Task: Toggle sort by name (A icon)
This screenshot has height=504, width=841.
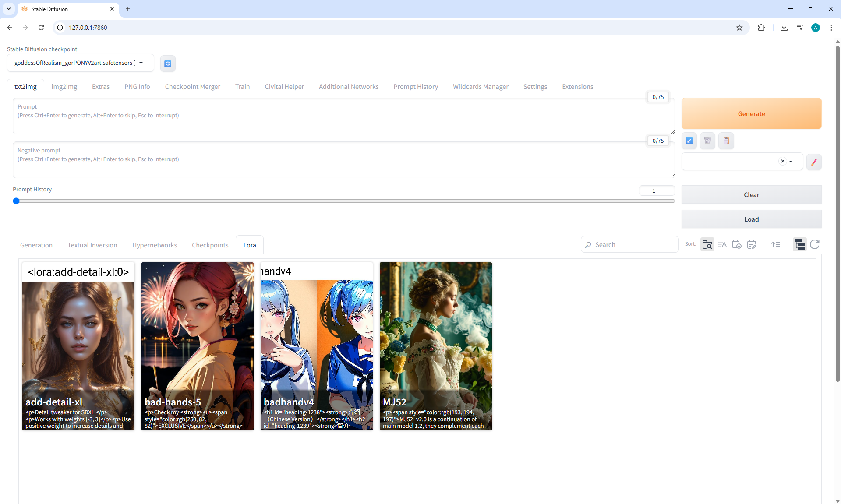Action: click(722, 244)
